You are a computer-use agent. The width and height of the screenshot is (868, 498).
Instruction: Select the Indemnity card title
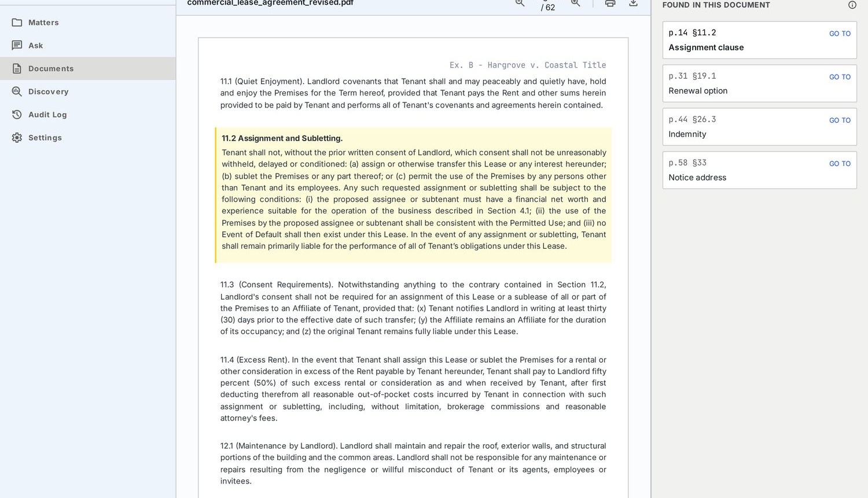[x=687, y=134]
